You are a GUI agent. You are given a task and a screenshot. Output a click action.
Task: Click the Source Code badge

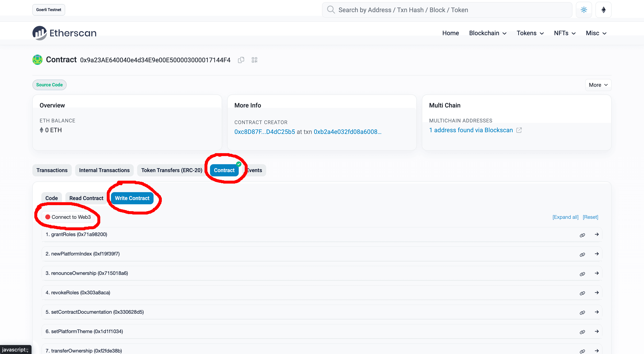click(49, 85)
